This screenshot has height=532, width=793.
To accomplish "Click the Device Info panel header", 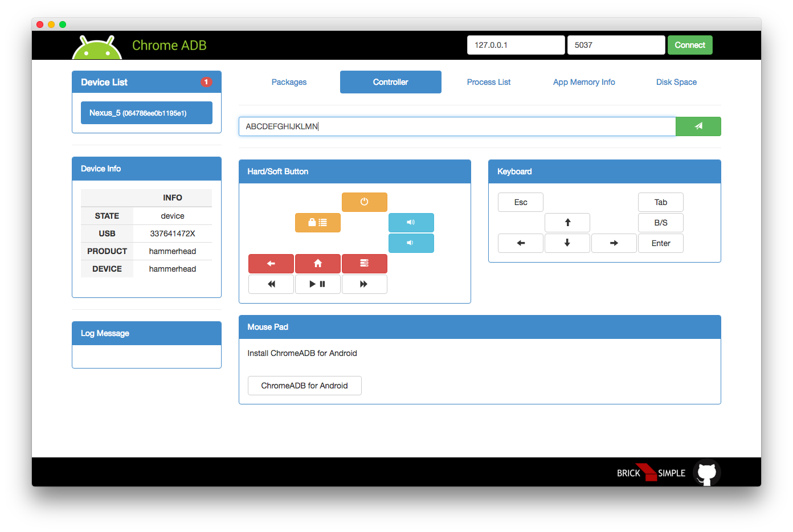I will click(x=146, y=169).
